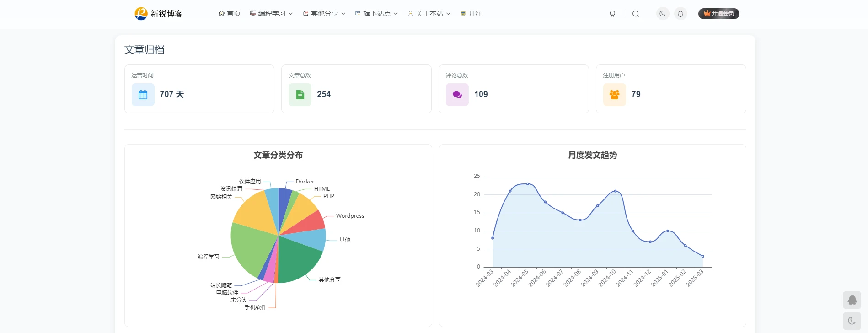Select the 软件应用 pie label
Image resolution: width=868 pixels, height=333 pixels.
pos(250,182)
